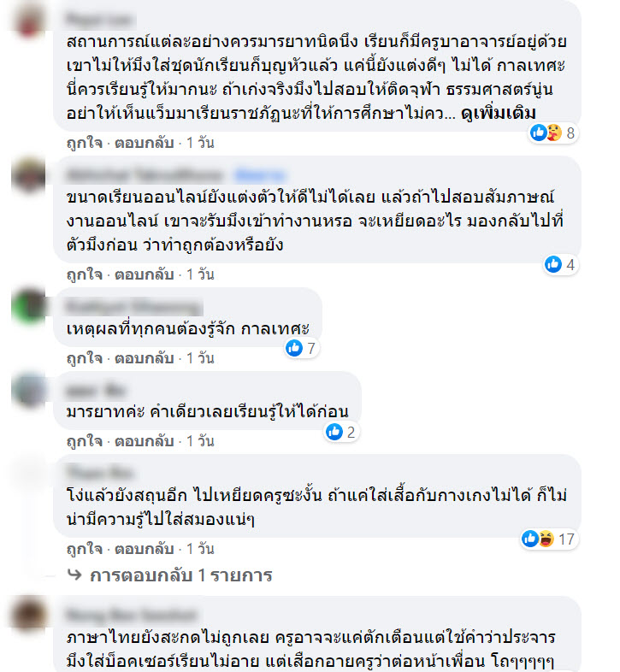Open the blurred name of the second commenter
Screen dimensions: 620x672
[145, 175]
